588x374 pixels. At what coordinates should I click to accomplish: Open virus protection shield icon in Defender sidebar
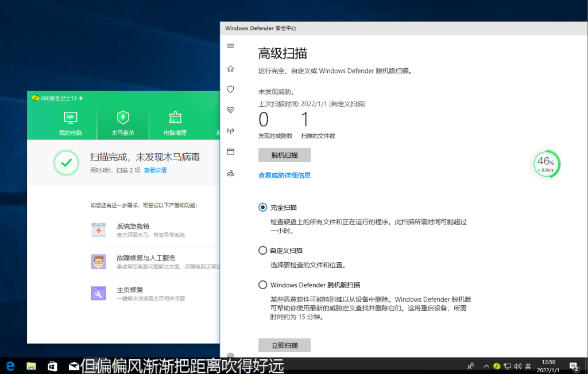pos(231,89)
